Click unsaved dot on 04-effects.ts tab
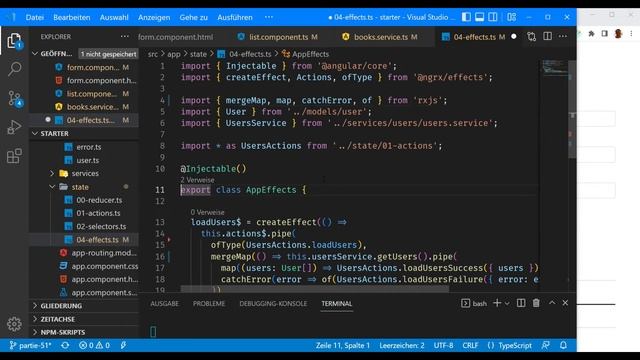The image size is (640, 360). [x=514, y=37]
